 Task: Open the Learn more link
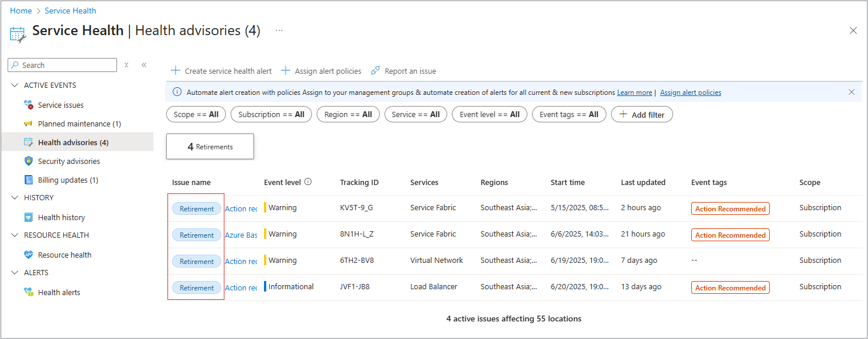(x=634, y=93)
